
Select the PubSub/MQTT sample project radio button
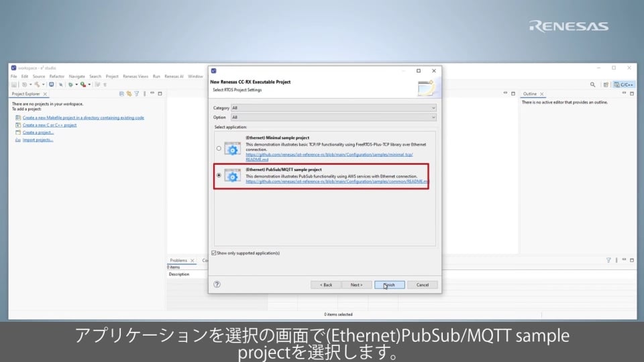(218, 176)
